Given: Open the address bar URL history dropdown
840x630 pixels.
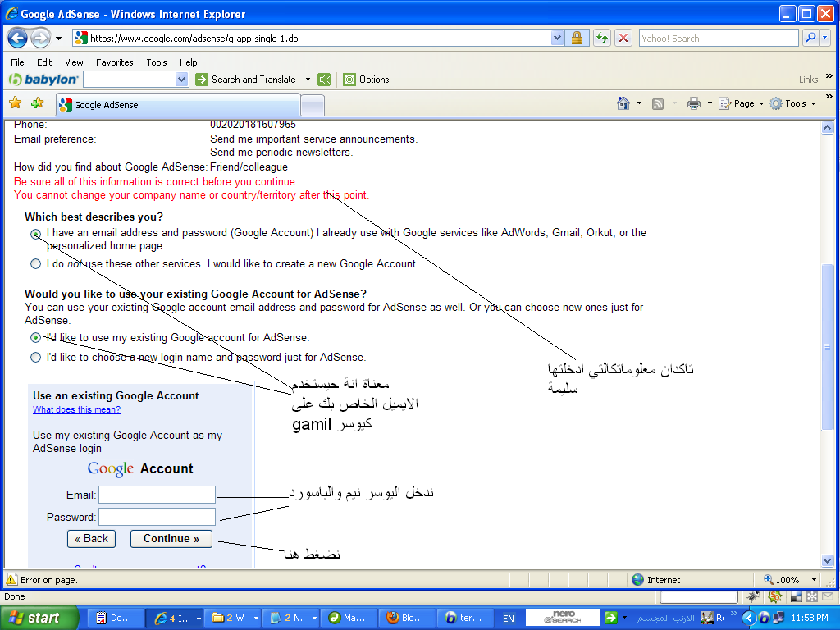Looking at the screenshot, I should pyautogui.click(x=557, y=38).
